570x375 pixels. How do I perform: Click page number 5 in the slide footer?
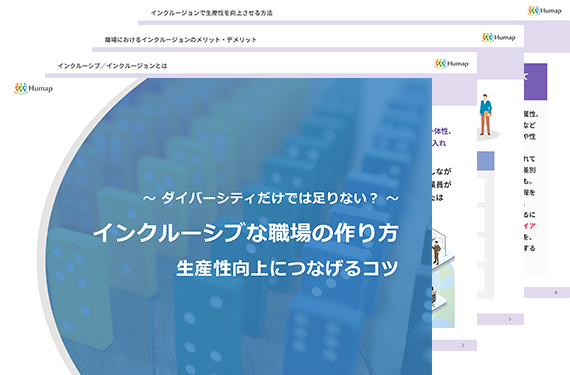click(x=510, y=319)
